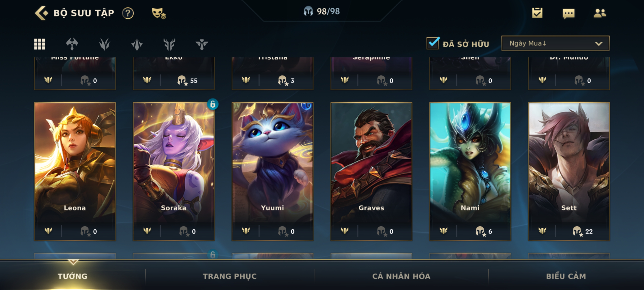Switch to the Trang Phục tab
Image resolution: width=644 pixels, height=290 pixels.
pos(230,276)
